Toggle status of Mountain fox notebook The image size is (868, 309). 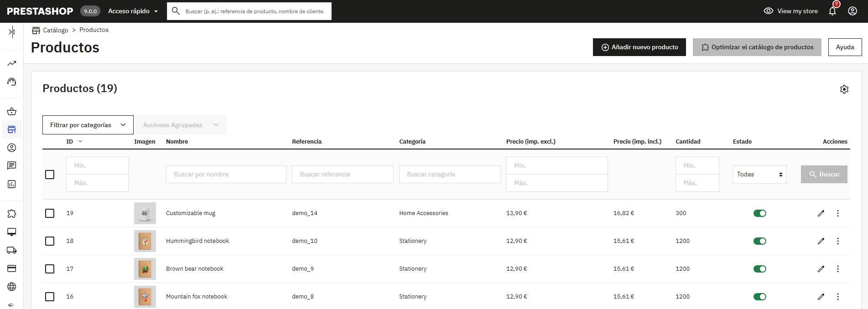tap(759, 297)
